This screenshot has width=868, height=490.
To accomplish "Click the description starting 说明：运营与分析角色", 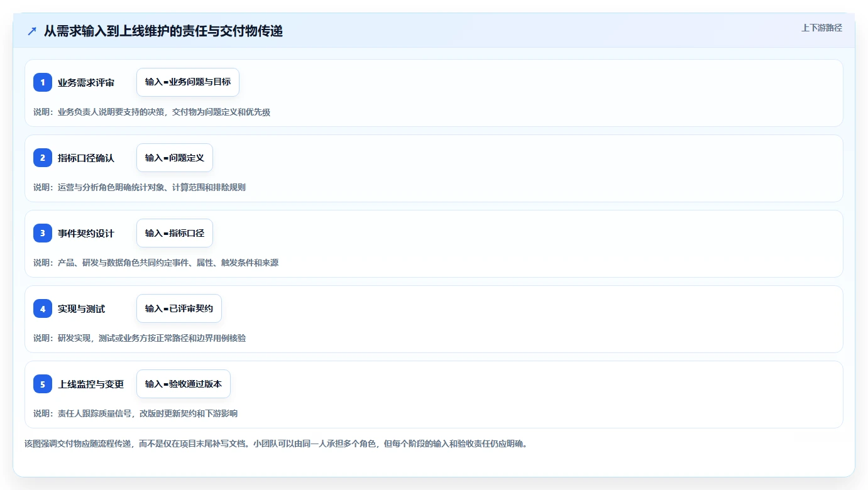I will (140, 187).
